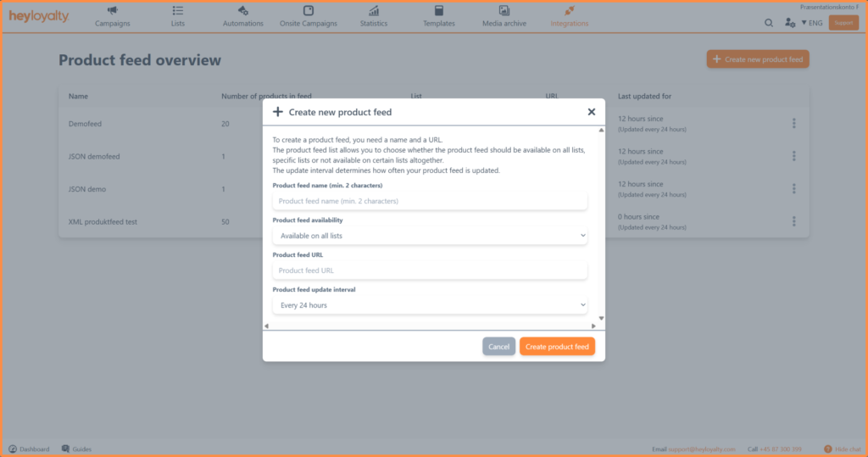Open Onsite Campaigns icon

pyautogui.click(x=309, y=11)
